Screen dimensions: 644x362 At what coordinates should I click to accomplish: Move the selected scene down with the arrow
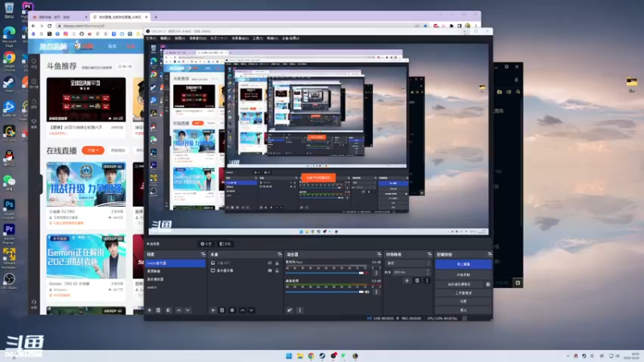click(x=188, y=311)
